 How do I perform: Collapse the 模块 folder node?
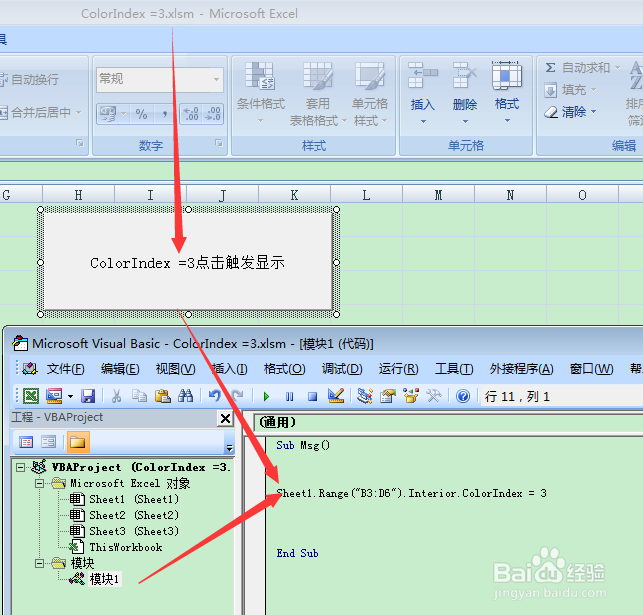coord(39,564)
